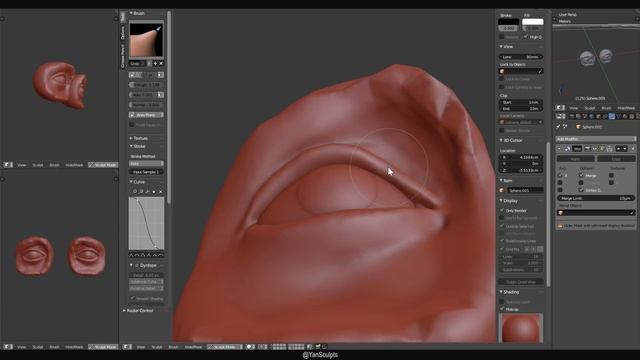This screenshot has width=640, height=360.
Task: Open Sculpt Mode selector in main viewport header
Action: tap(224, 347)
